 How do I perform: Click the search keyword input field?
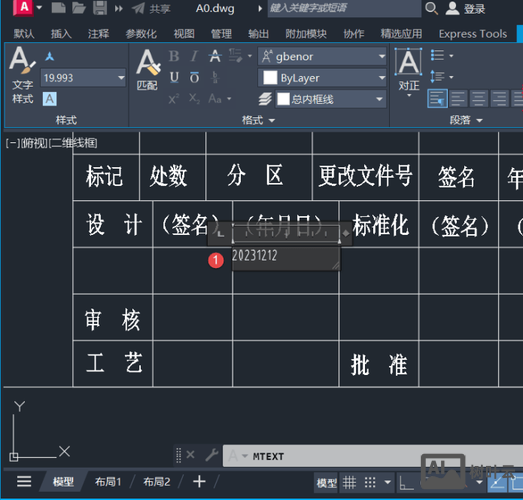(x=344, y=8)
